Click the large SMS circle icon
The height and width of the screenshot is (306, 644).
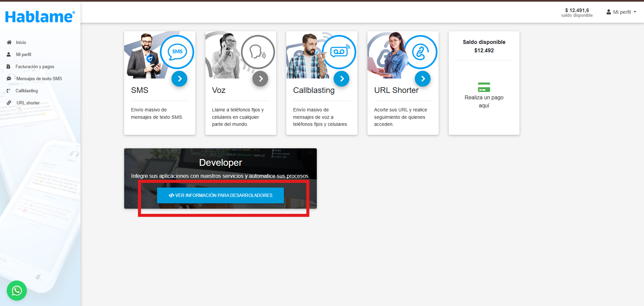pyautogui.click(x=177, y=52)
